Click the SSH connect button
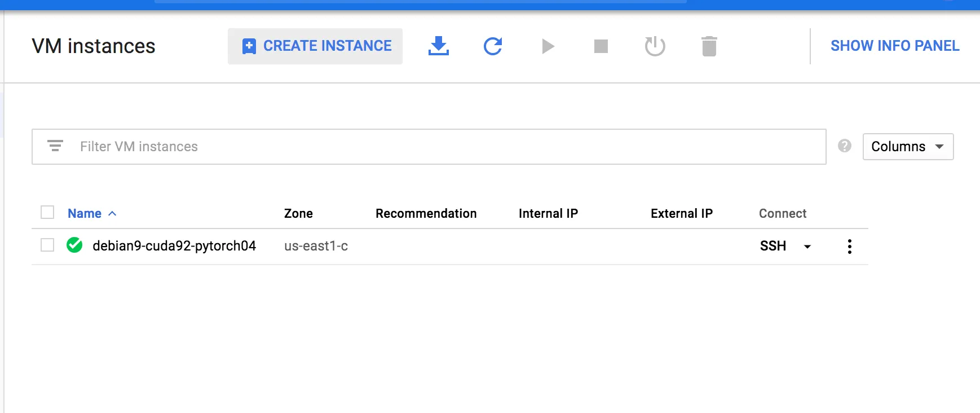980x413 pixels. 773,246
